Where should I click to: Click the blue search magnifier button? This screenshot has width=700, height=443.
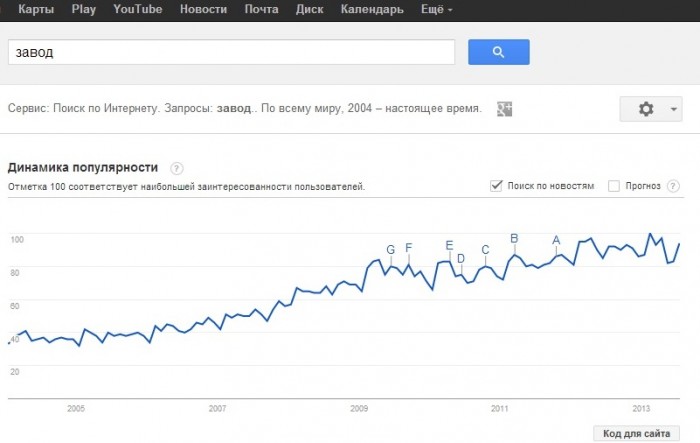coord(498,52)
